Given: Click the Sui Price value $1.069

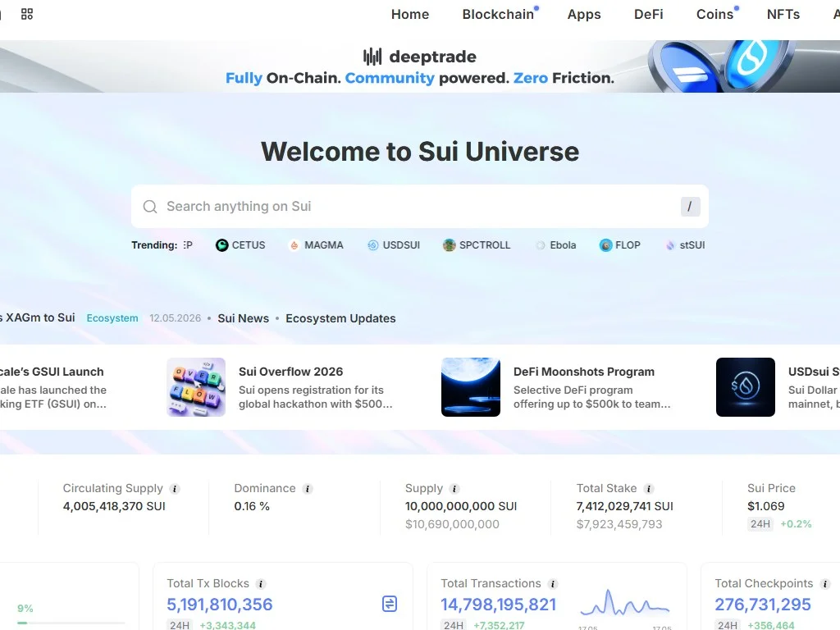Looking at the screenshot, I should (x=765, y=506).
